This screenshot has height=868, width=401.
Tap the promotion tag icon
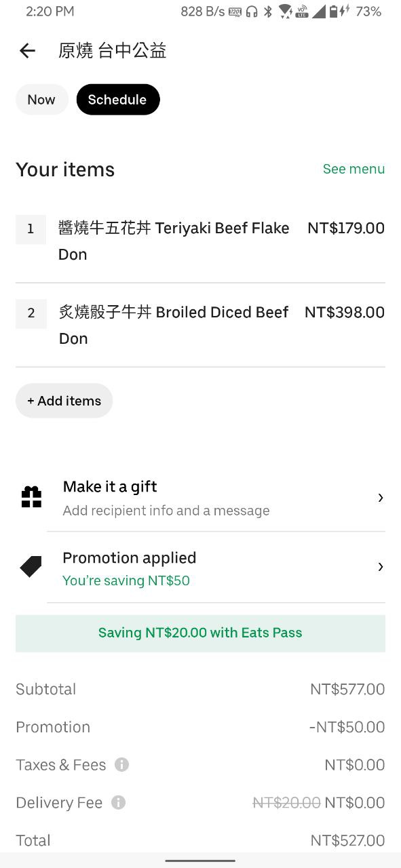[31, 567]
